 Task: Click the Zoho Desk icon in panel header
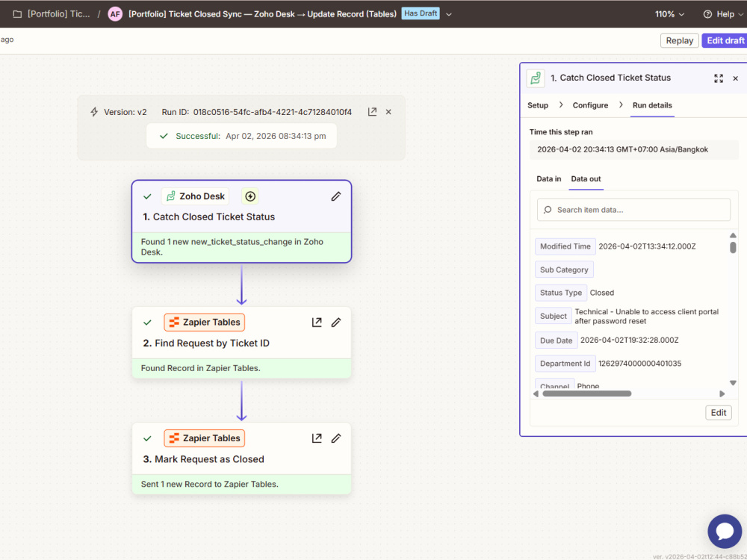[536, 78]
